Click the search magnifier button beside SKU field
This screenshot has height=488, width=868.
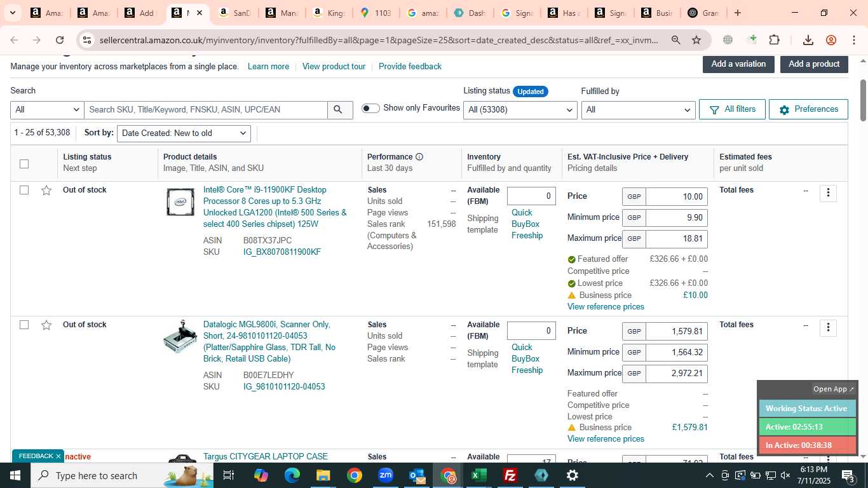[340, 110]
